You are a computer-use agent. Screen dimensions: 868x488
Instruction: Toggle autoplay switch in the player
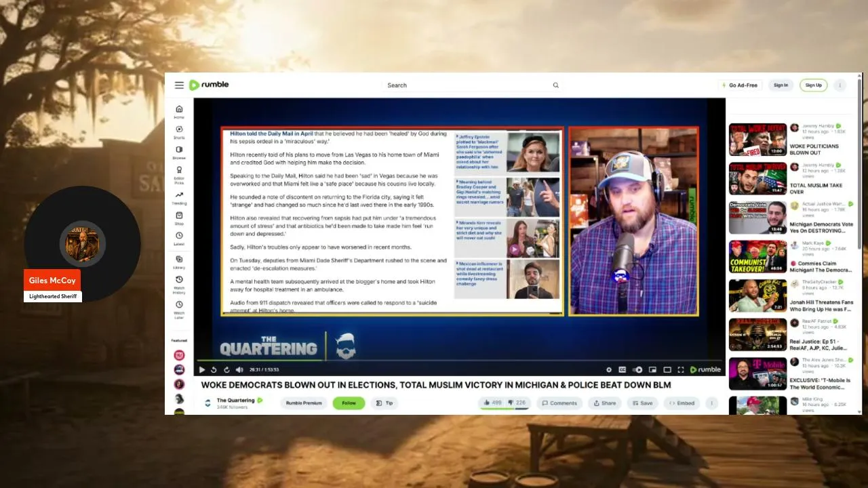click(x=637, y=369)
